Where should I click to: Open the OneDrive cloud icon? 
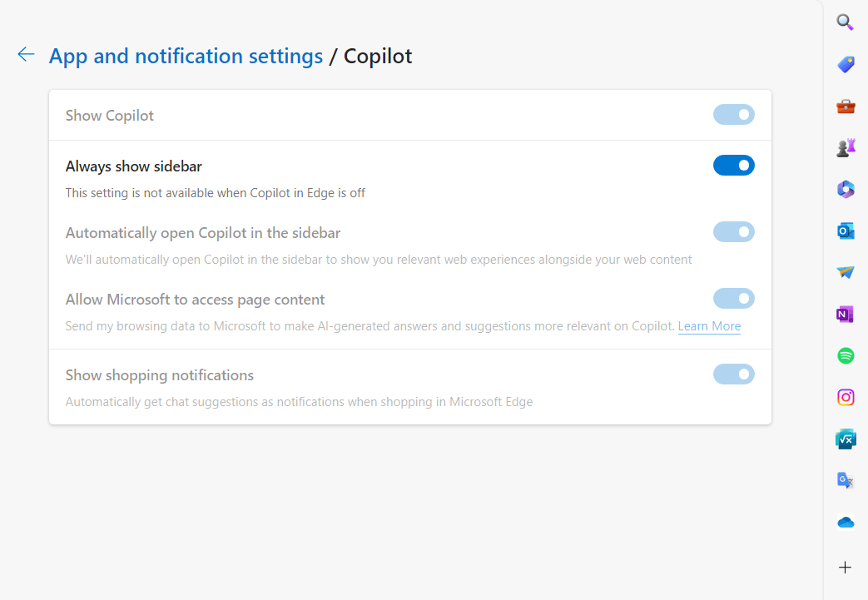(x=846, y=522)
